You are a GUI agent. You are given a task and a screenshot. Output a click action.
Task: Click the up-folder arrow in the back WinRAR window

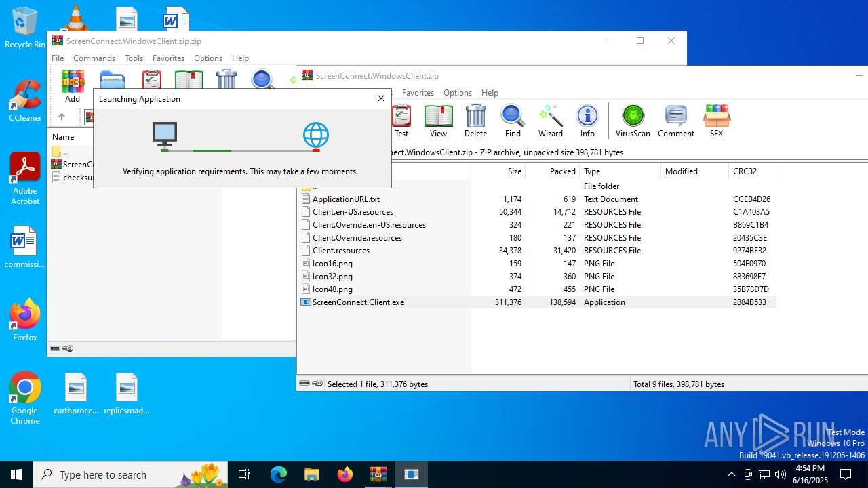click(61, 117)
